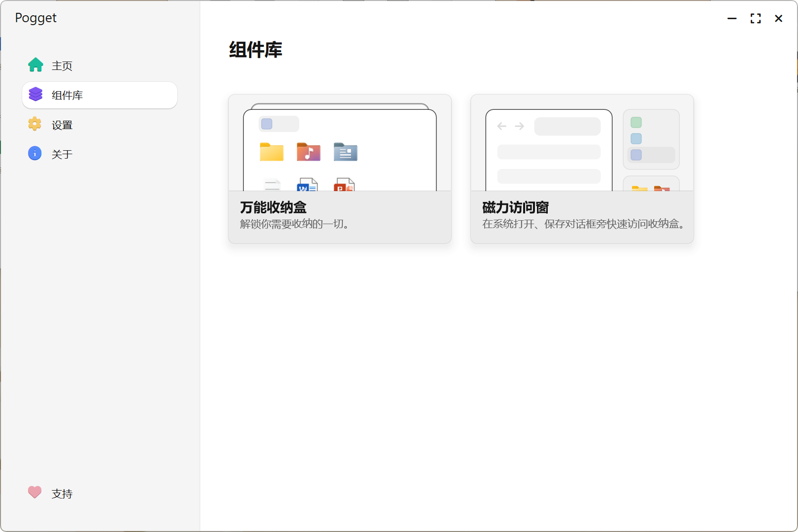Click the pink heart icon beside 支持
The image size is (798, 532).
34,493
